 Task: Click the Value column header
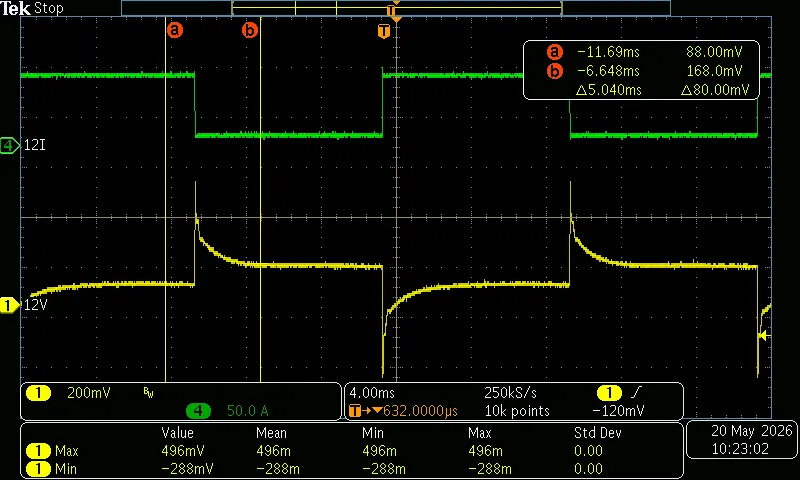tap(178, 433)
